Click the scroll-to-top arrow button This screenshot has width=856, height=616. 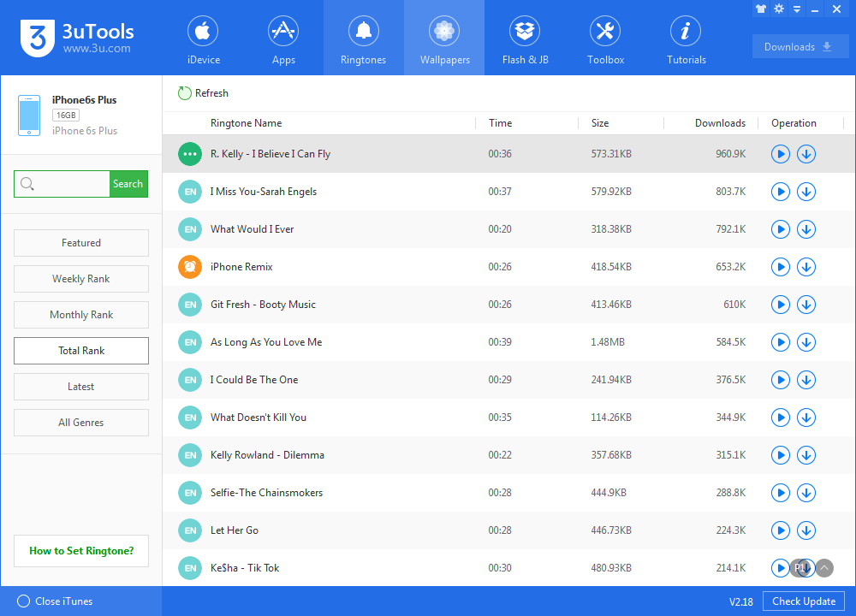pos(825,569)
